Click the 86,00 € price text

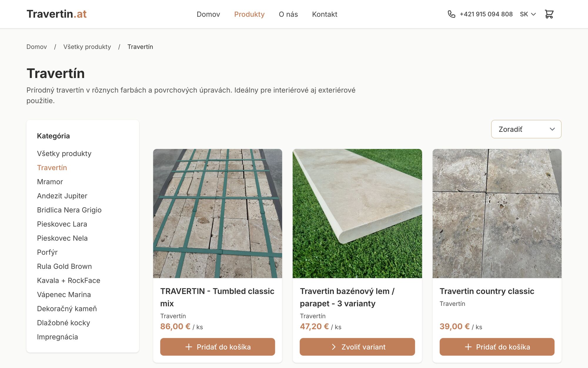[x=175, y=326]
